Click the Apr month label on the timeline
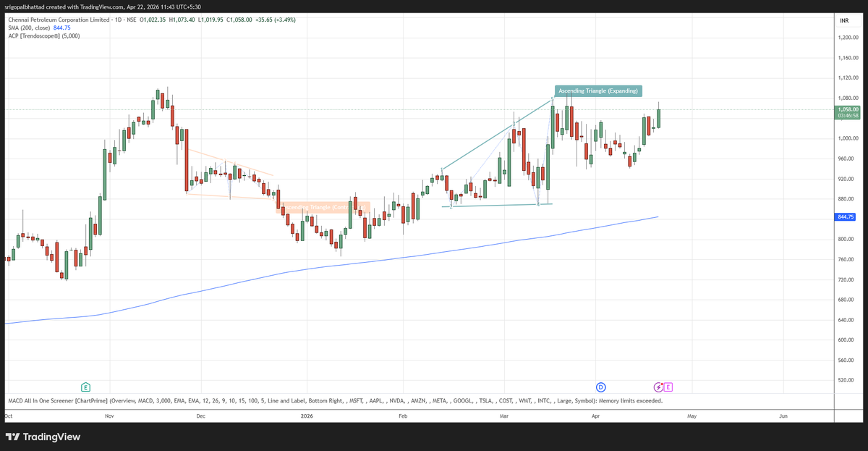The image size is (868, 451). [595, 416]
